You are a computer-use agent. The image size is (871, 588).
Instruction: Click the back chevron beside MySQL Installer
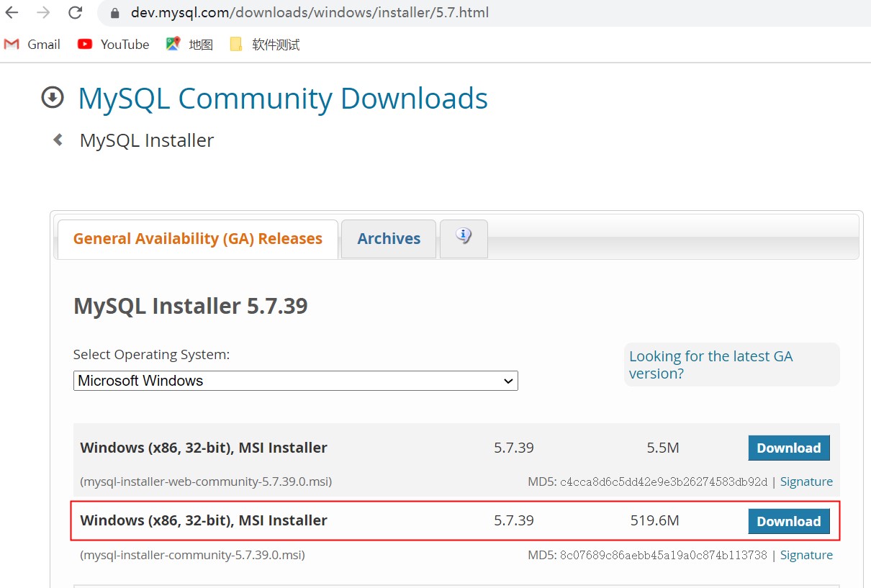58,140
